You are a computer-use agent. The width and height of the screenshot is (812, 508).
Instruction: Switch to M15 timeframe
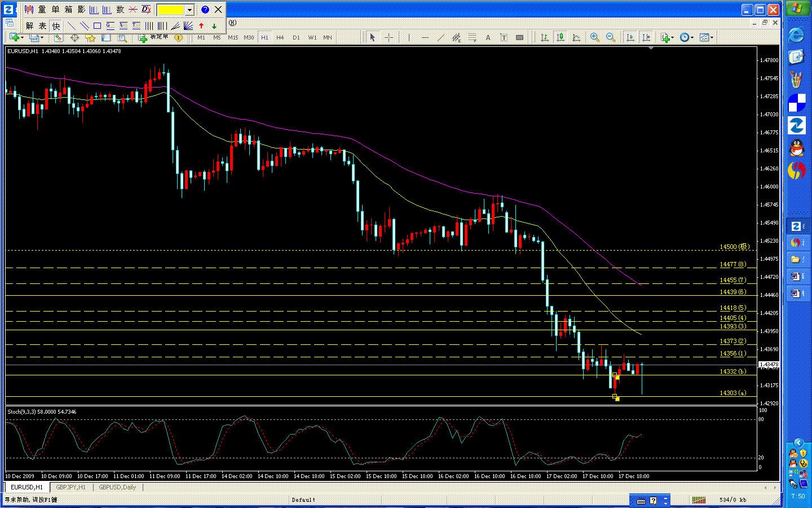233,38
